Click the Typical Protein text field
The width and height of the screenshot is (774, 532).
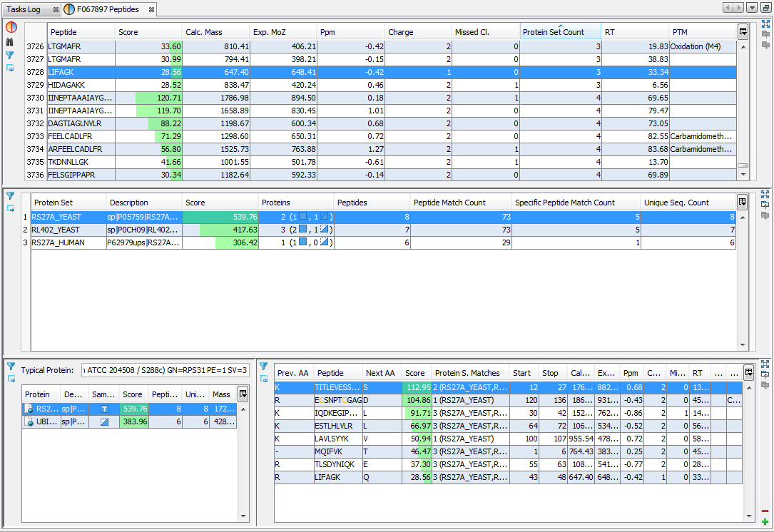tap(166, 370)
